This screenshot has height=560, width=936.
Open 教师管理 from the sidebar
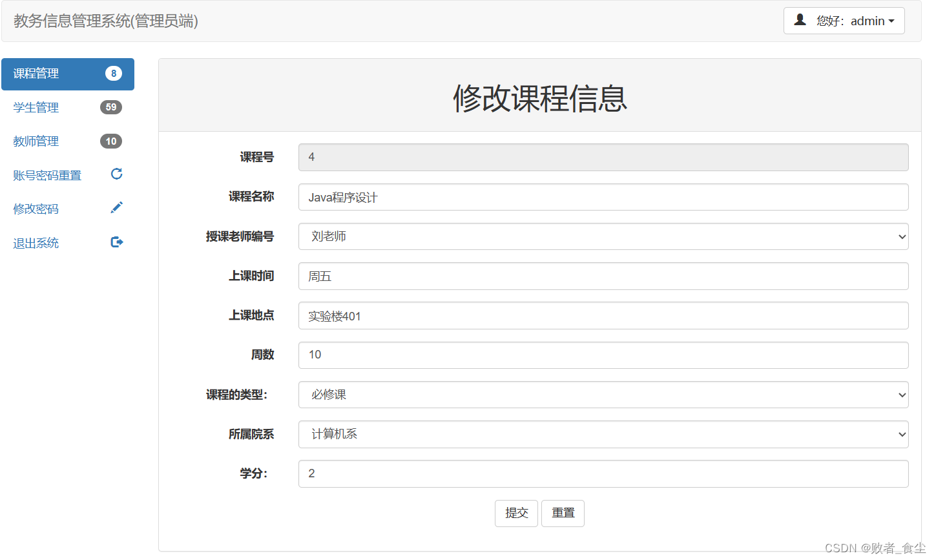68,141
